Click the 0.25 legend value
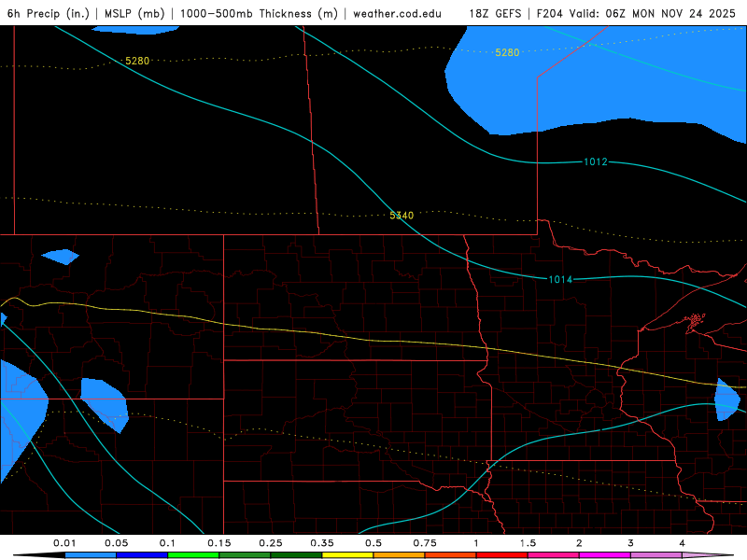The width and height of the screenshot is (747, 560). coord(271,543)
